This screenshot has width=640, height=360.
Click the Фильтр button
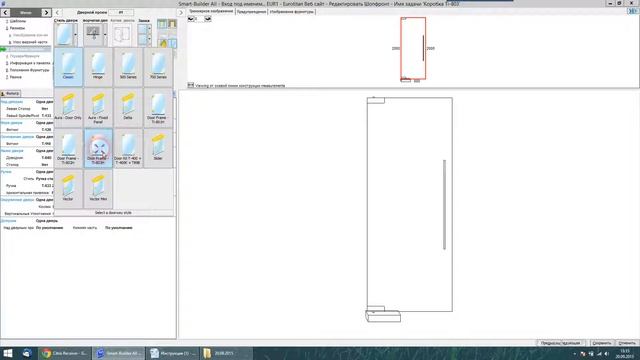[x=10, y=93]
